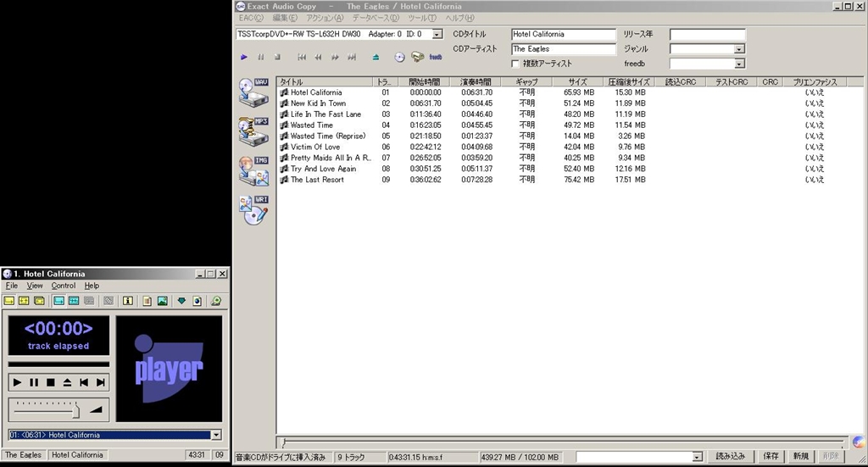Click the WAV extract icon in sidebar
Screen dimensions: 868x467
(x=253, y=92)
